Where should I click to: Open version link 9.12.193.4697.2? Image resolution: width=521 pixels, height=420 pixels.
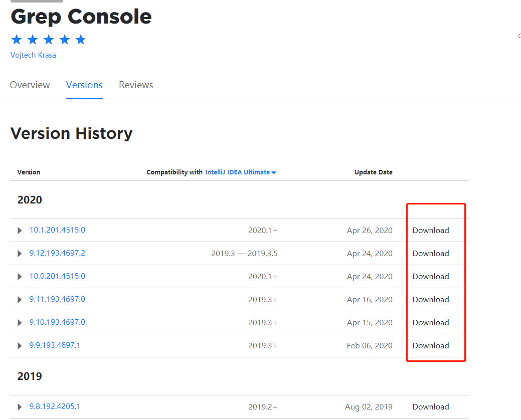click(57, 253)
